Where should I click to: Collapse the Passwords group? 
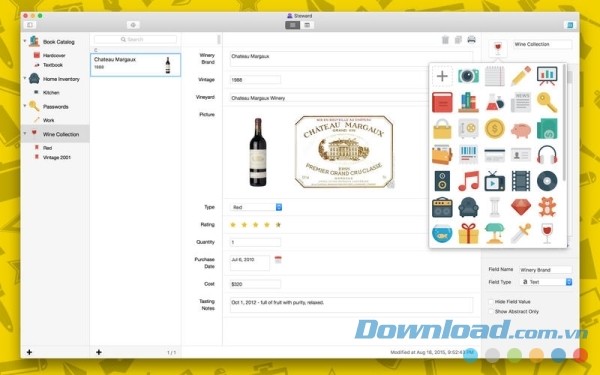[25, 106]
